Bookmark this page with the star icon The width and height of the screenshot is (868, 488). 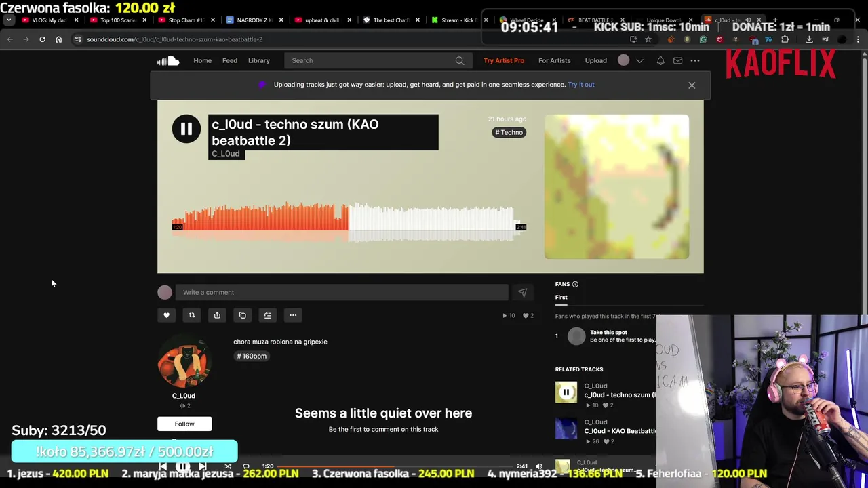click(648, 39)
